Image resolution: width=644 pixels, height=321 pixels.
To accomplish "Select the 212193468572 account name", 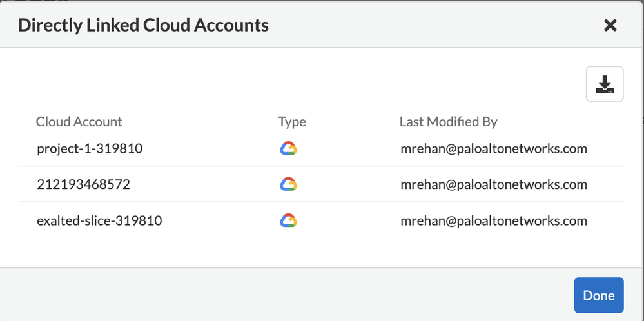I will point(83,185).
